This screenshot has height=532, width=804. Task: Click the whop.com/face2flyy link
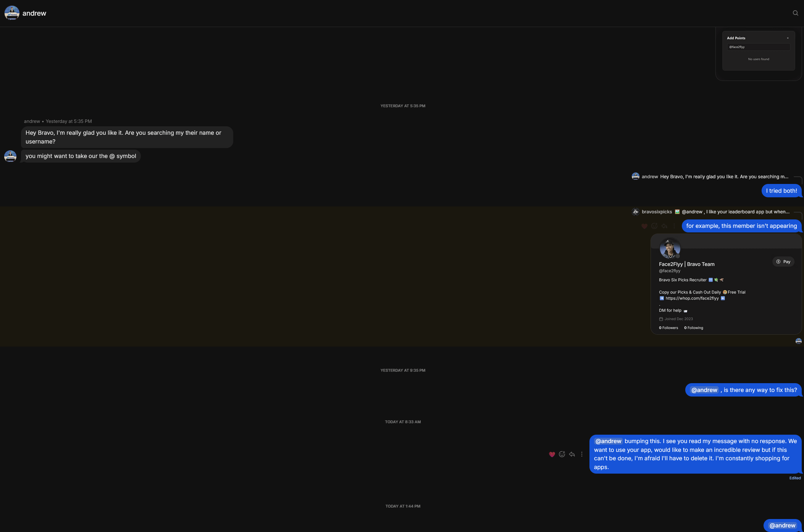pyautogui.click(x=692, y=298)
